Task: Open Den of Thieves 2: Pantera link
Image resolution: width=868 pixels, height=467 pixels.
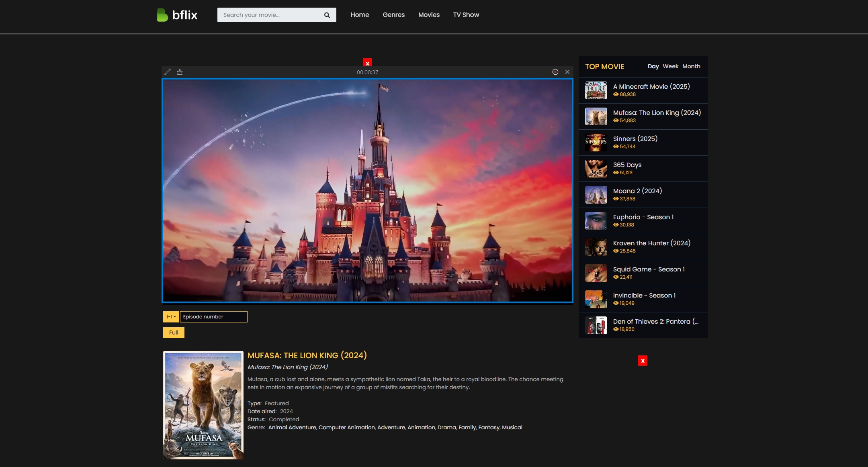Action: point(655,321)
